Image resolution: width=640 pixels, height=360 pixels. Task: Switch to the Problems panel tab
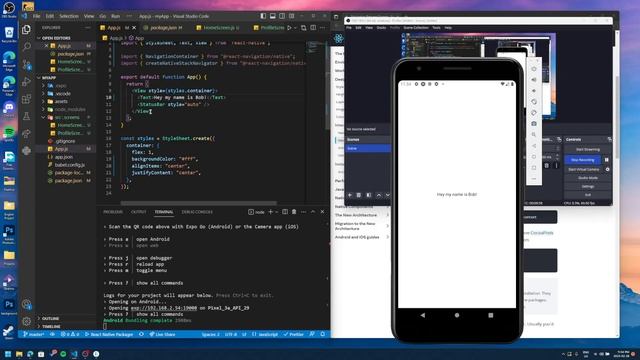(x=113, y=212)
